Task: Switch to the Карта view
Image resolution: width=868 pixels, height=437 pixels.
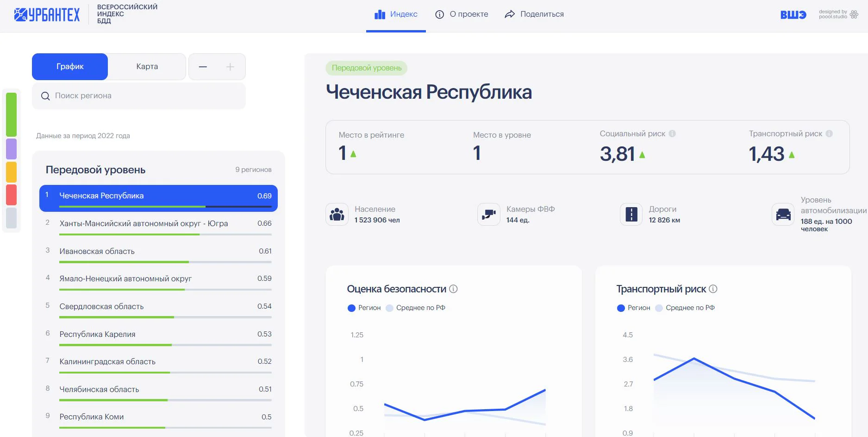Action: (147, 67)
